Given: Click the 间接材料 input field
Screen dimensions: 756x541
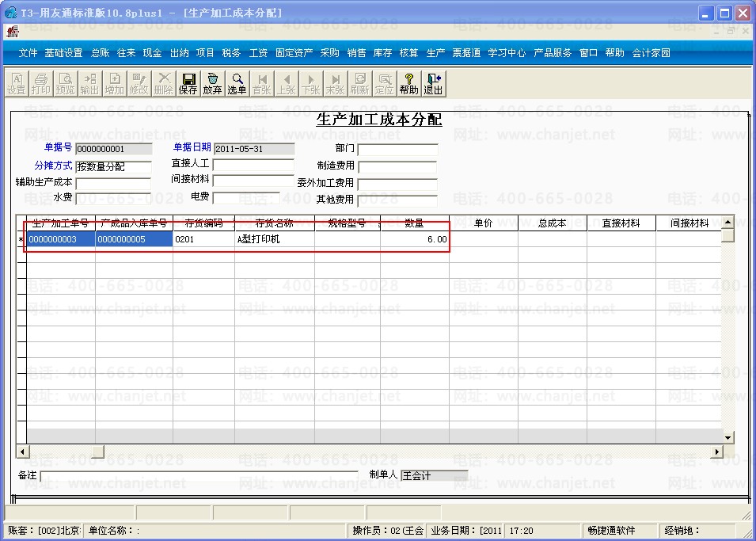Looking at the screenshot, I should [253, 181].
